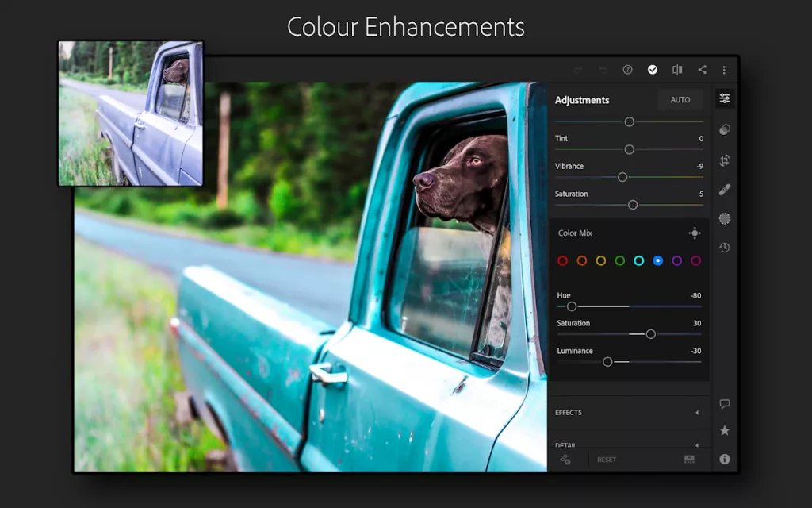Open the comments speech bubble icon
Viewport: 812px width, 508px height.
725,404
